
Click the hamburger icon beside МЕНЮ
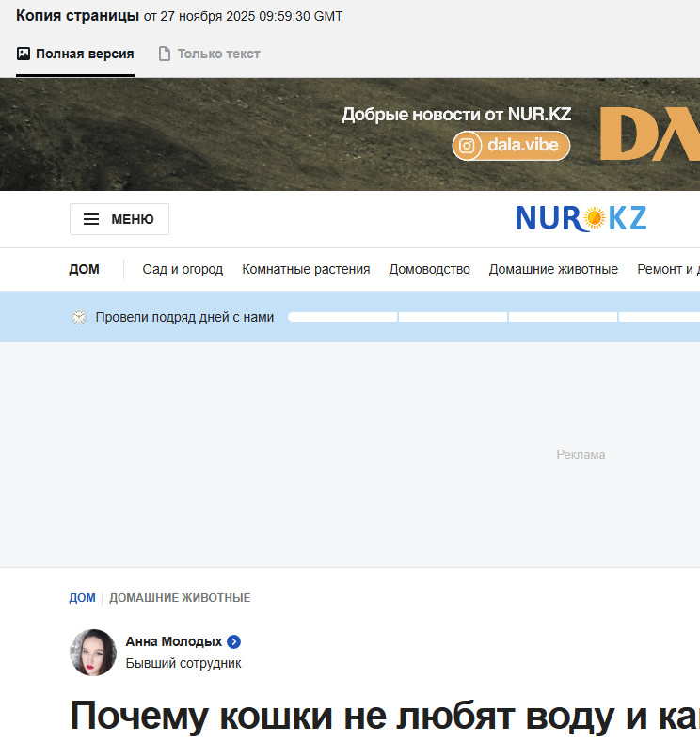coord(91,219)
